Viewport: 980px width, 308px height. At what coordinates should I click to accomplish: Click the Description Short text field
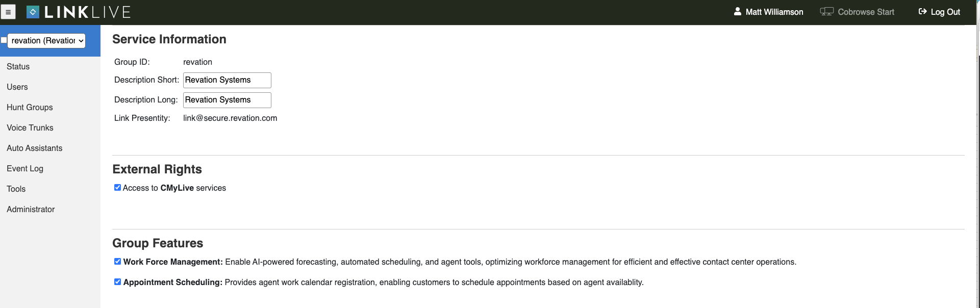(x=227, y=80)
